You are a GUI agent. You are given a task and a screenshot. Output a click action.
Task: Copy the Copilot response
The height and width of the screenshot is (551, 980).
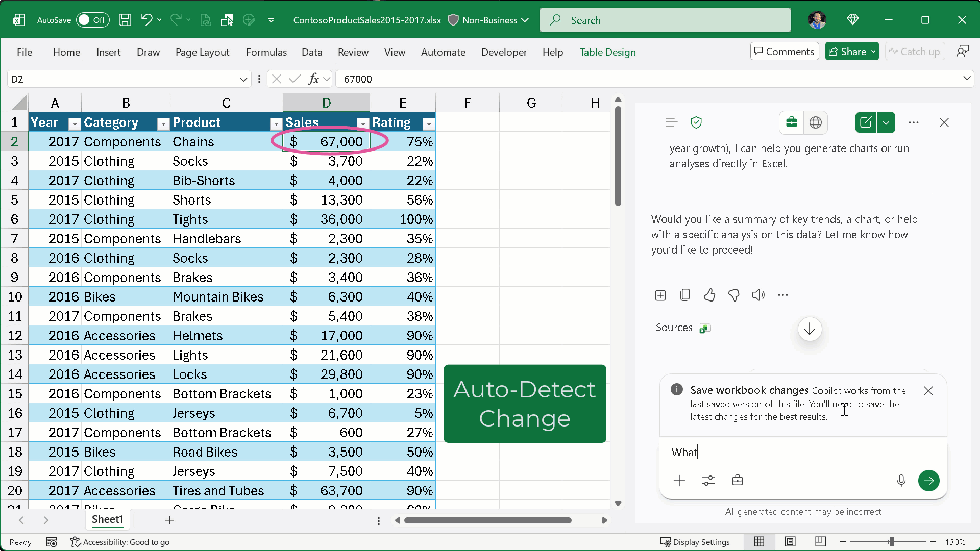coord(685,295)
